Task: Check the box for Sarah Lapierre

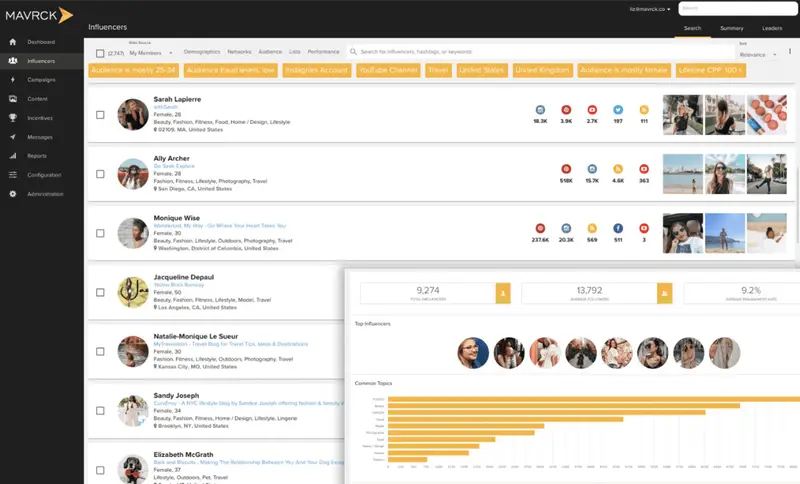Action: point(100,115)
